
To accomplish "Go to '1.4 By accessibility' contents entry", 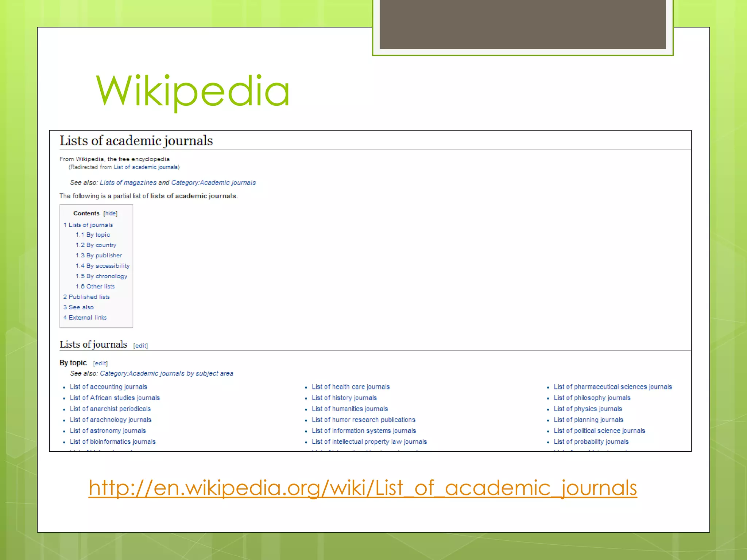I will point(102,266).
